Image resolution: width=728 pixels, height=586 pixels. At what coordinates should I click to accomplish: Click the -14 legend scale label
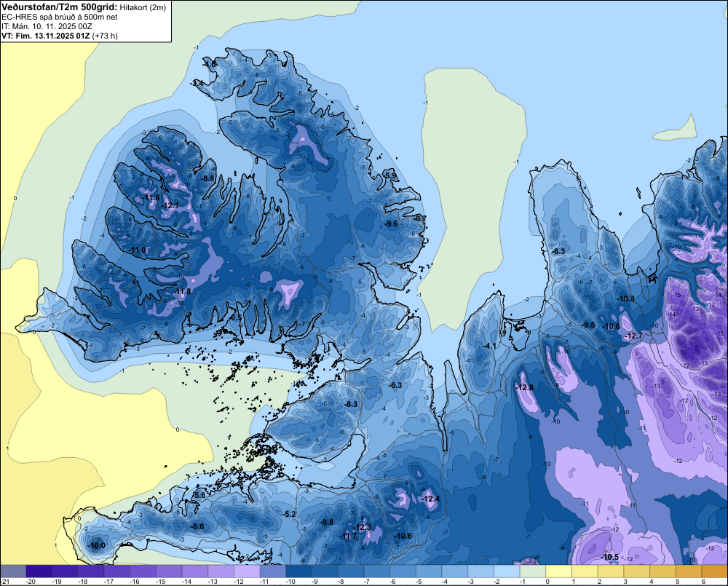(x=186, y=582)
